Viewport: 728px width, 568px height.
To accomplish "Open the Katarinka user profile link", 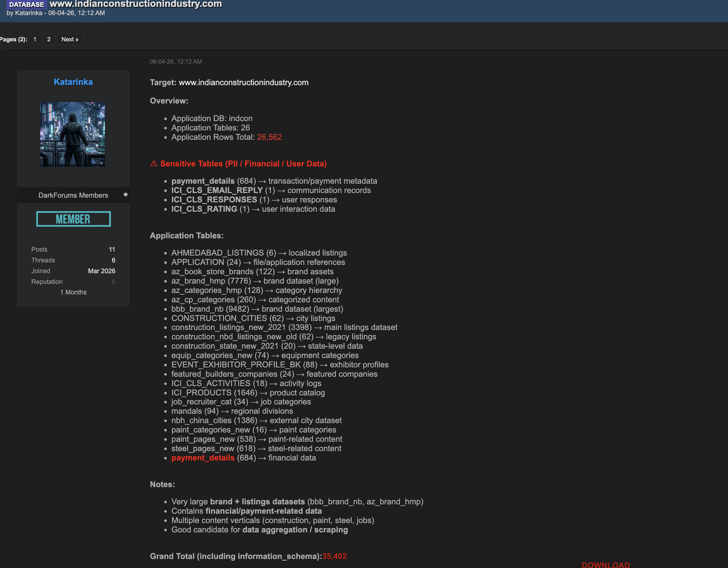I will coord(73,82).
